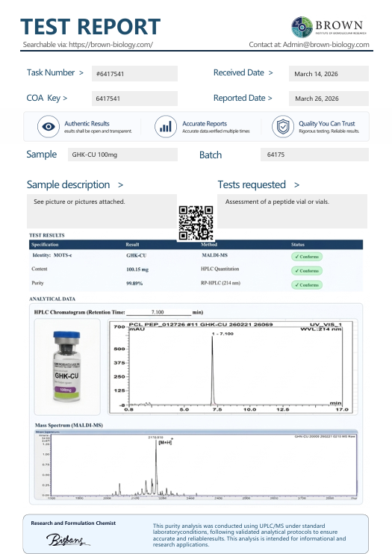Click the MALDI-MS method cell
Viewport: 392px width, 554px height.
coord(214,255)
